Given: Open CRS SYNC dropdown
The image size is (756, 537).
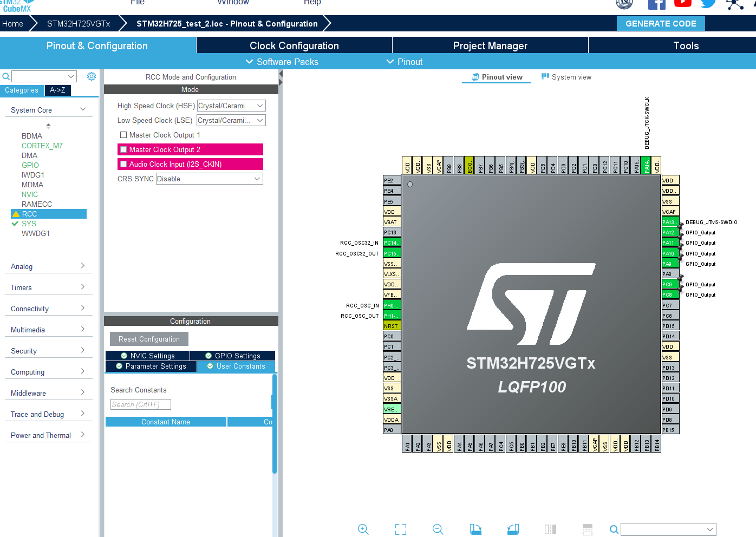Looking at the screenshot, I should click(210, 179).
